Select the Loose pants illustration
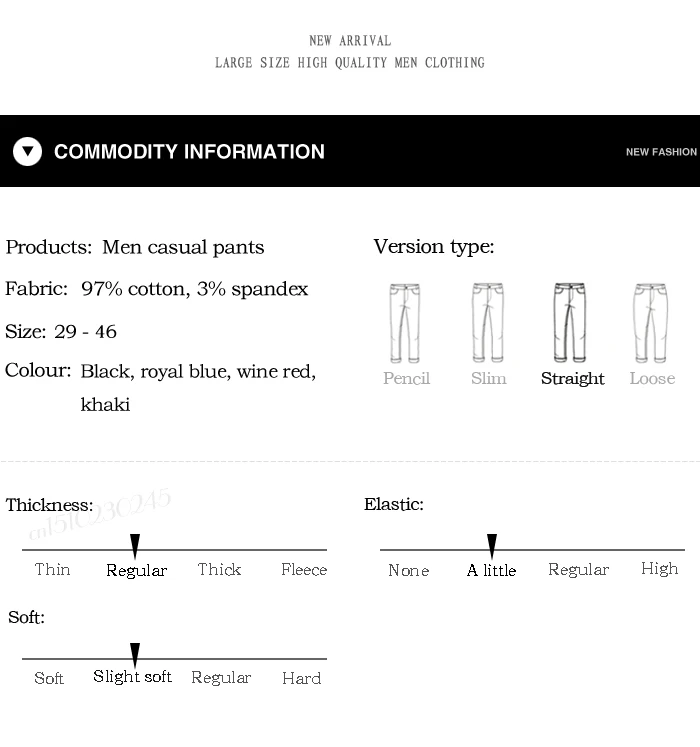This screenshot has height=747, width=700. (650, 323)
